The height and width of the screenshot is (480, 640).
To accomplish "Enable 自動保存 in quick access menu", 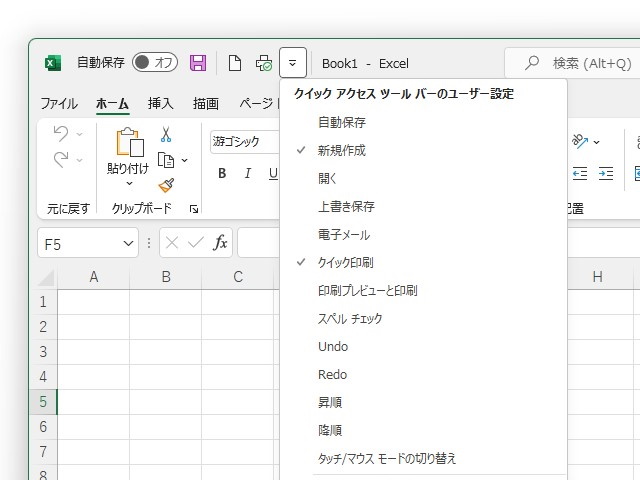I will [x=424, y=122].
